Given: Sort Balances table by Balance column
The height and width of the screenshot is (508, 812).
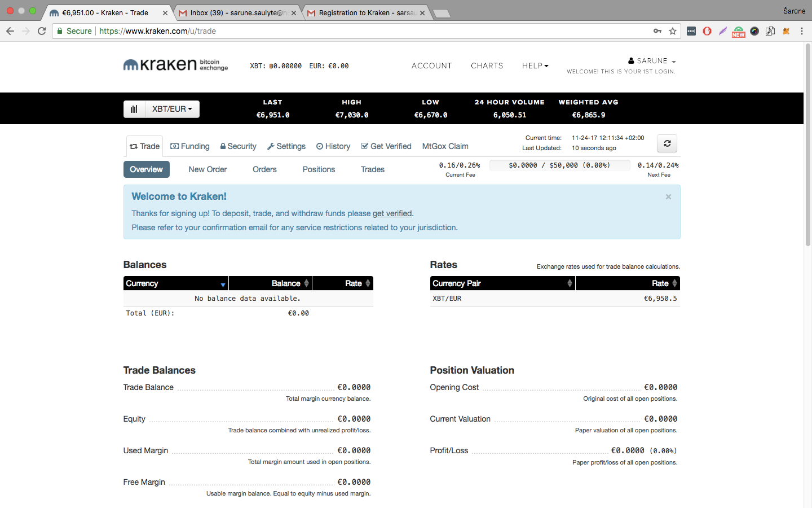Looking at the screenshot, I should pos(270,283).
